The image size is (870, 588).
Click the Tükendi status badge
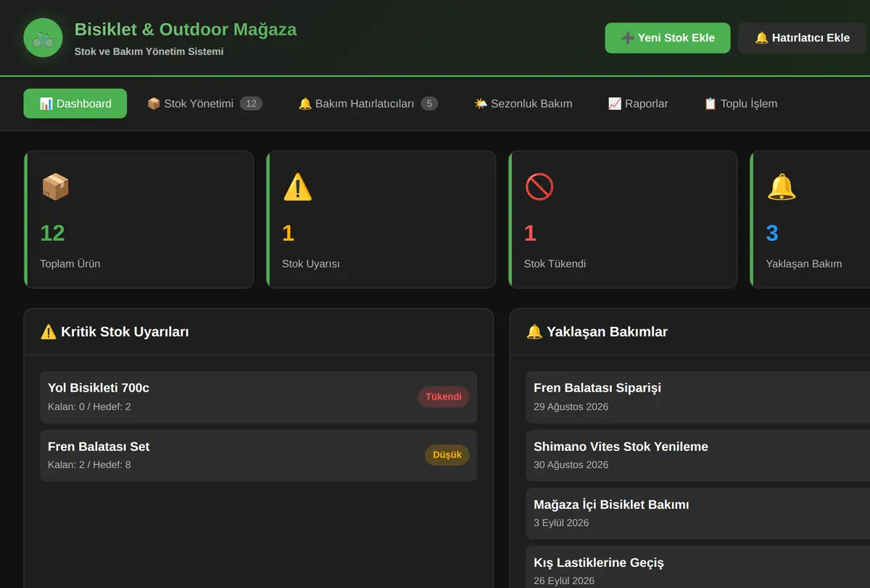(444, 397)
